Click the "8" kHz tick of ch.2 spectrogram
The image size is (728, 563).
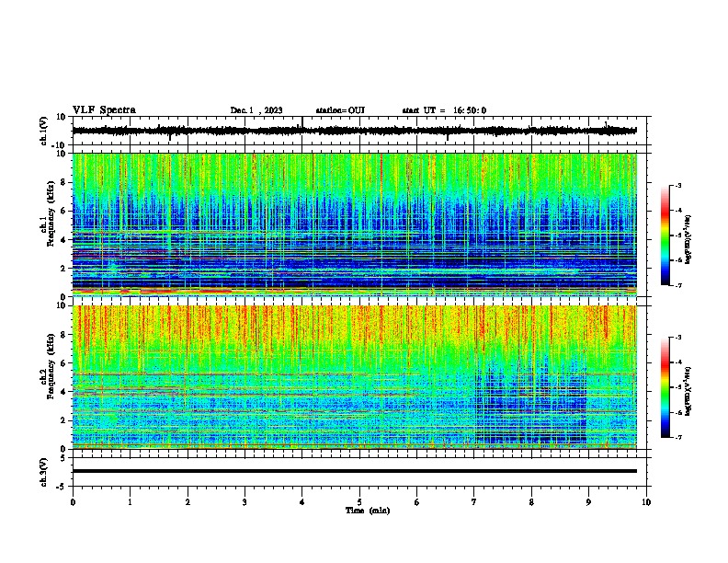click(x=64, y=334)
